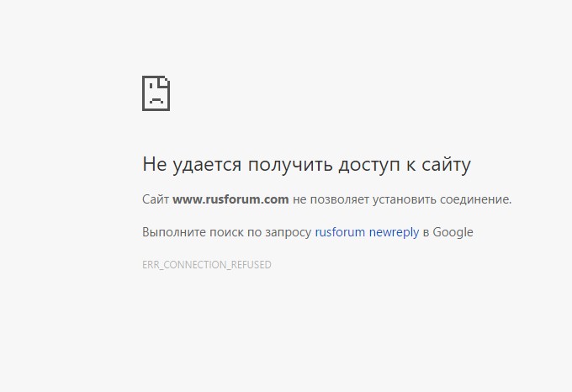Click the text "в Google" after the link

coord(448,232)
